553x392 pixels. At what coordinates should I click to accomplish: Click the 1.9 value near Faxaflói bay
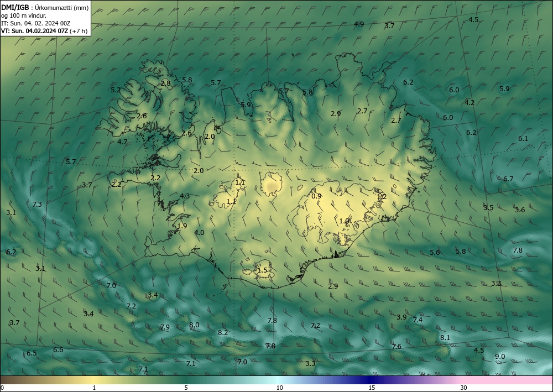[x=182, y=226]
